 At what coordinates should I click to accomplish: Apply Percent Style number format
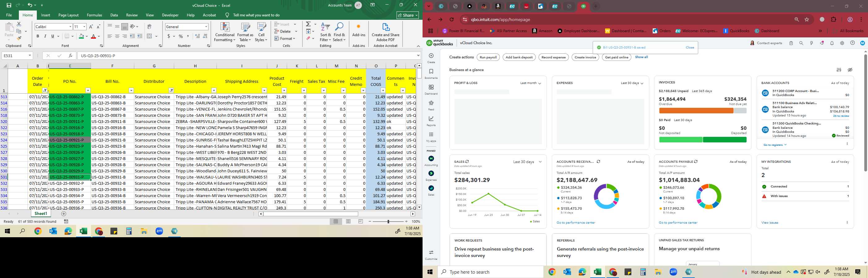tap(181, 36)
